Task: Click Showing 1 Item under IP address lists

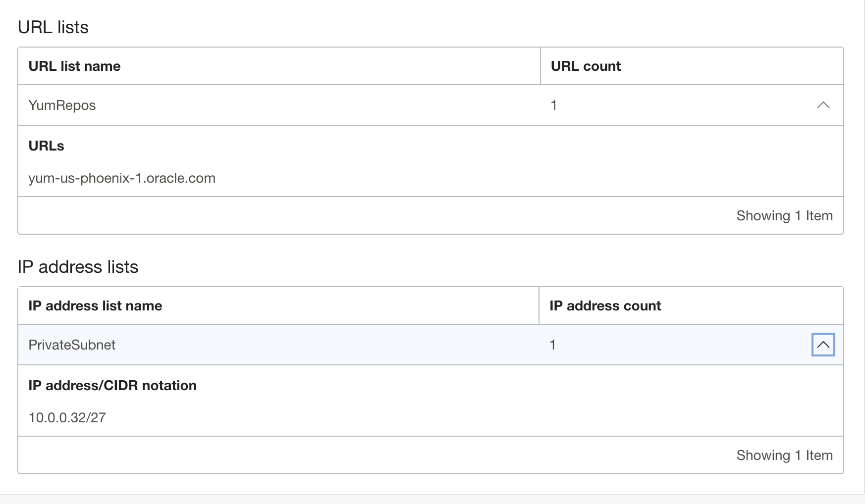Action: click(x=784, y=455)
